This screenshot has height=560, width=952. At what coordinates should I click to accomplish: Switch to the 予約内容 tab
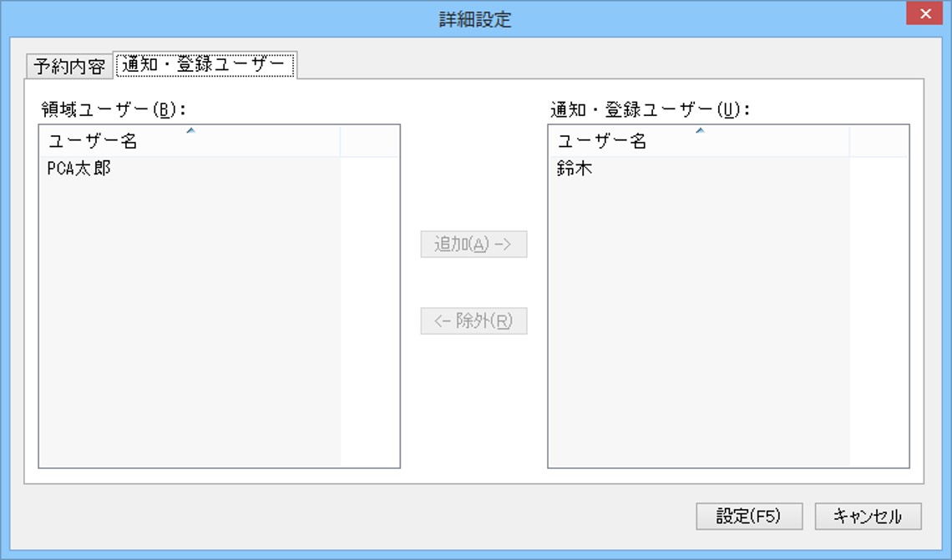click(69, 66)
